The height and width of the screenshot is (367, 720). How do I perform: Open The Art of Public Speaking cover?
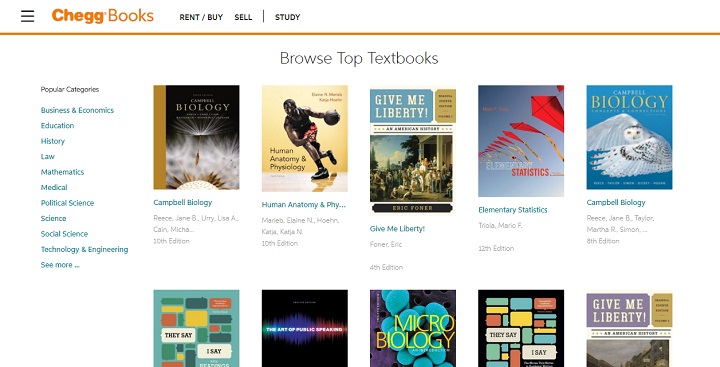tap(304, 328)
